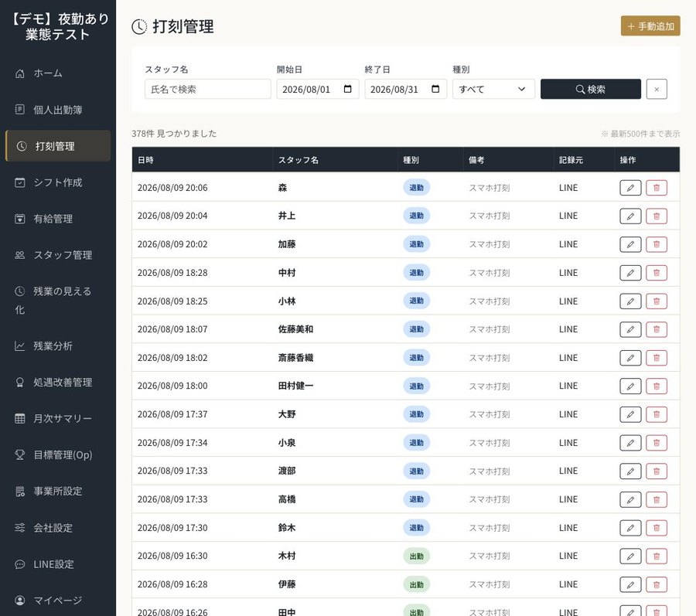Image resolution: width=696 pixels, height=616 pixels.
Task: Delete the 高橋 punch record
Action: [x=656, y=499]
